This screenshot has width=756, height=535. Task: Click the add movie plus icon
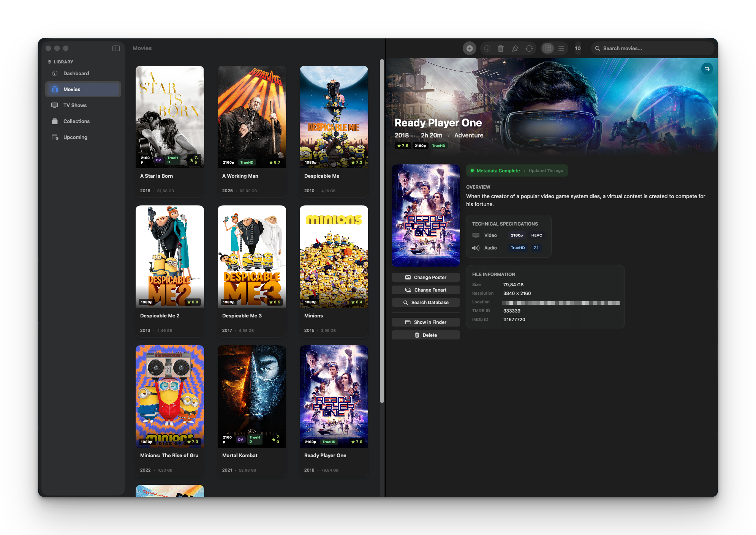click(470, 48)
